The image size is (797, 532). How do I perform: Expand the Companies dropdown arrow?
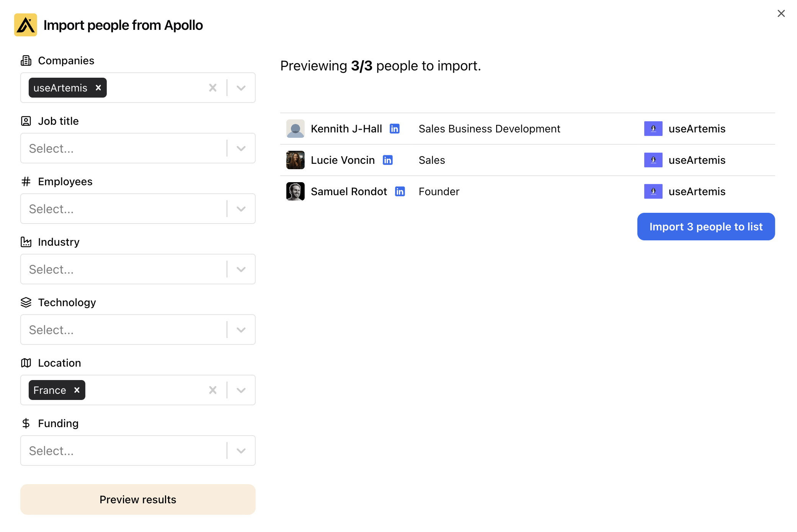point(241,88)
